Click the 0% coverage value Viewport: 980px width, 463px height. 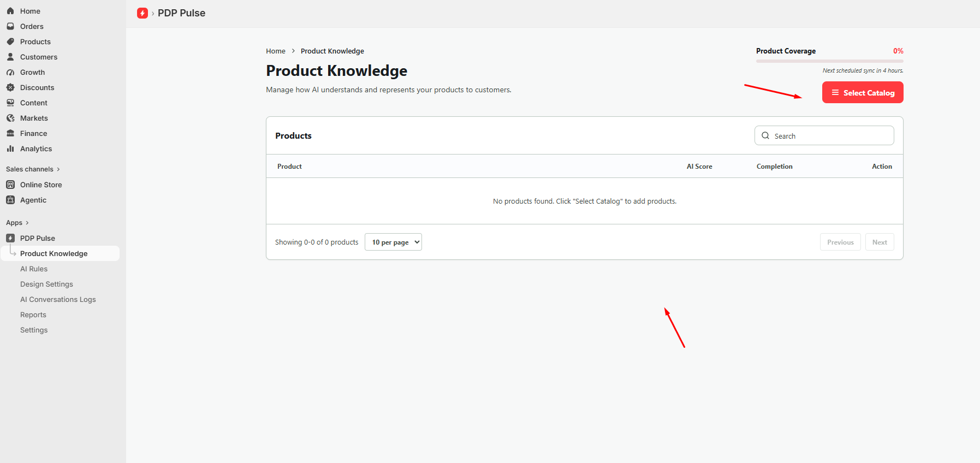898,51
